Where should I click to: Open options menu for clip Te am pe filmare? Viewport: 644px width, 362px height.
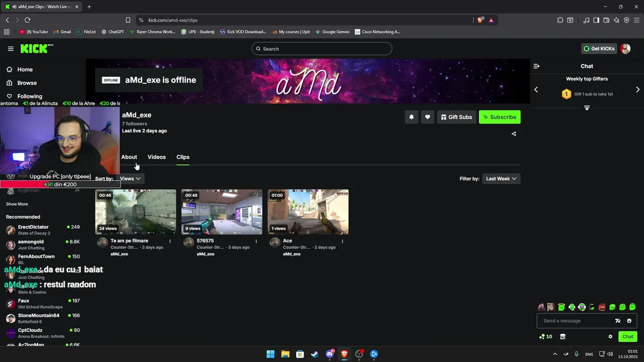tap(170, 241)
